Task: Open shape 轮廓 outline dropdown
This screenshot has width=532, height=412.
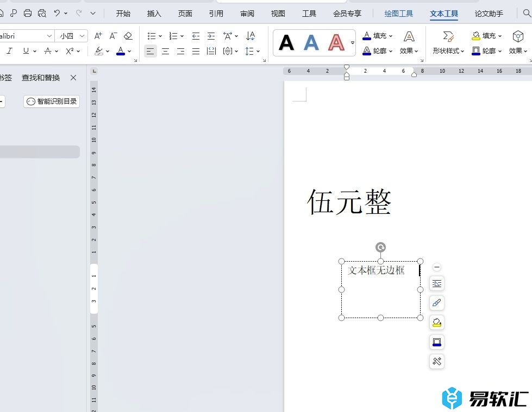Action: (x=487, y=51)
